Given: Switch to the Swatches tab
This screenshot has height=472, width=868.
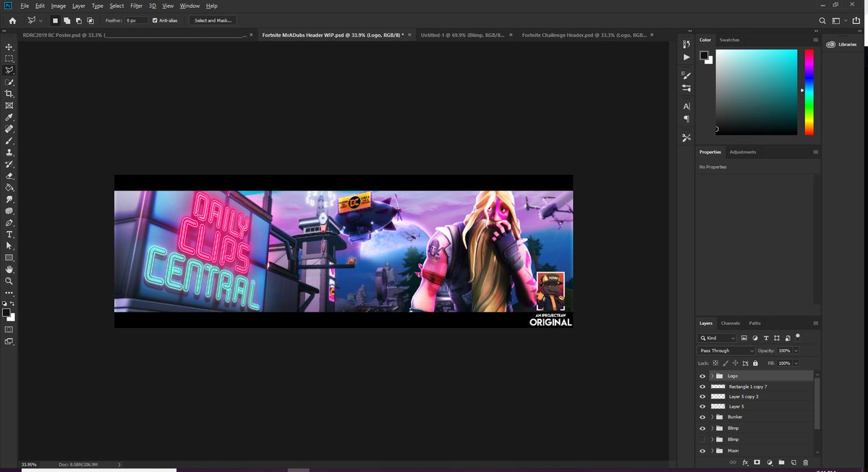Looking at the screenshot, I should (x=729, y=40).
